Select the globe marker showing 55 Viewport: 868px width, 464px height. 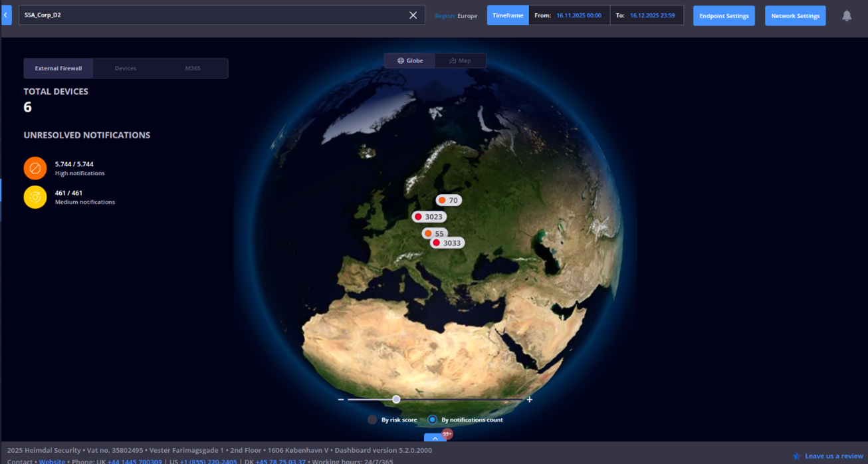coord(435,234)
